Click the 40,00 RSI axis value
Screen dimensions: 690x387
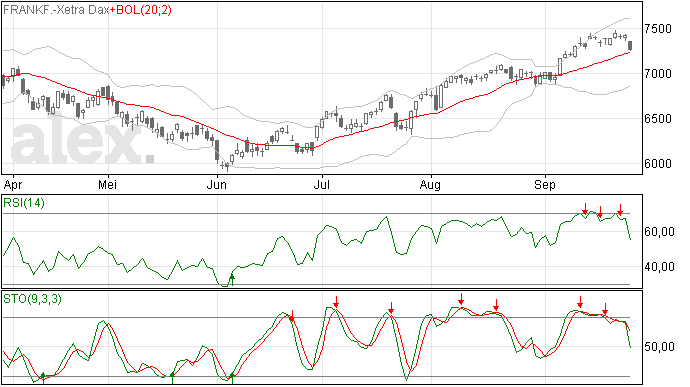coord(659,267)
